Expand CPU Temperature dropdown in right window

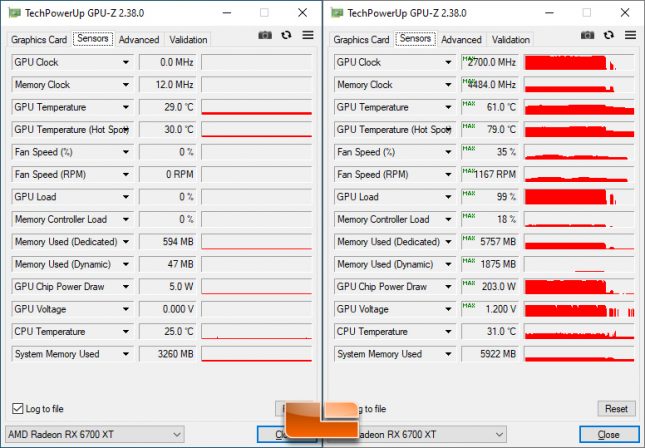[x=448, y=332]
